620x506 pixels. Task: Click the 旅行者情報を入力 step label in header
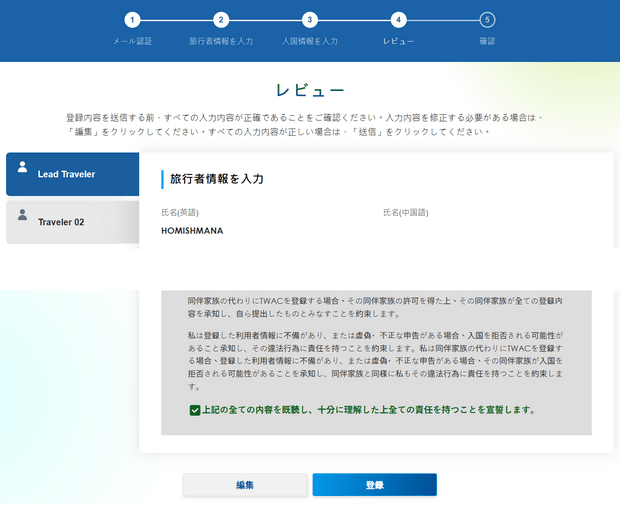(221, 42)
